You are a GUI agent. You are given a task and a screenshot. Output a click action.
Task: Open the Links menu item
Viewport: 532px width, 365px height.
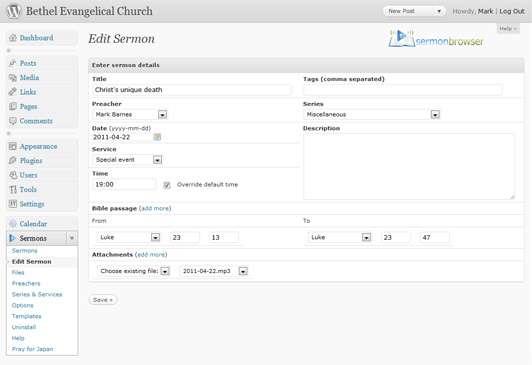[x=28, y=92]
